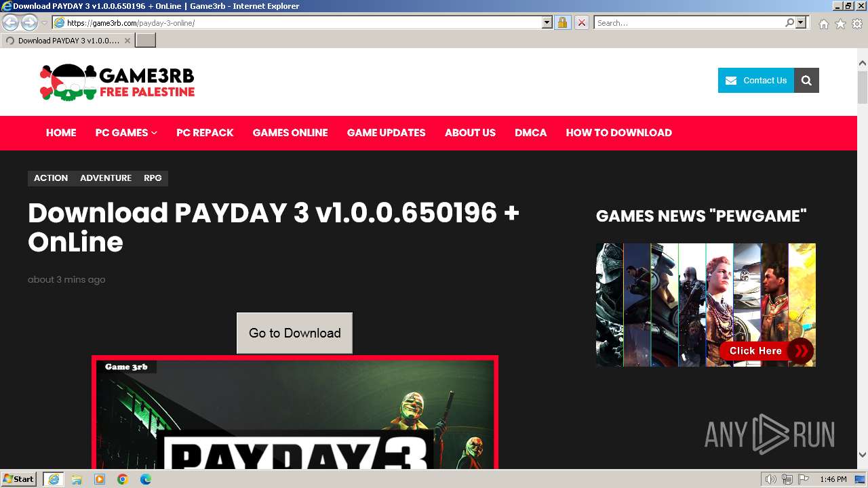Open the search provider dropdown arrow
Viewport: 868px width, 488px height.
point(801,23)
